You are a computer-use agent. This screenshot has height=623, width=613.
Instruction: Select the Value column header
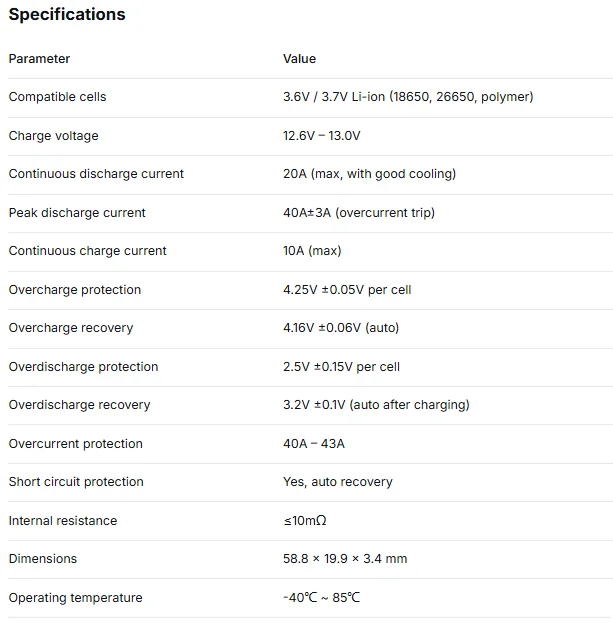pyautogui.click(x=299, y=59)
